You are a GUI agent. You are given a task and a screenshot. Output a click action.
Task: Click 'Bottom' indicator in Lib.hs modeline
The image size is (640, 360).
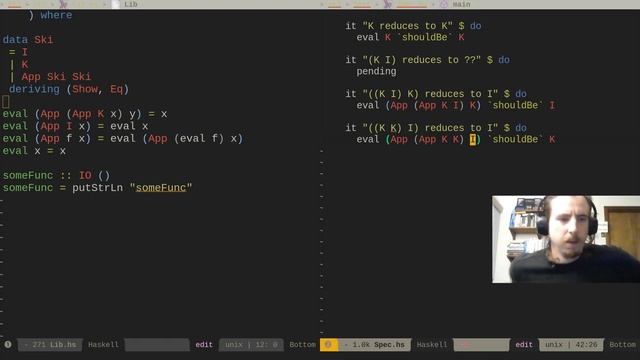pos(302,344)
